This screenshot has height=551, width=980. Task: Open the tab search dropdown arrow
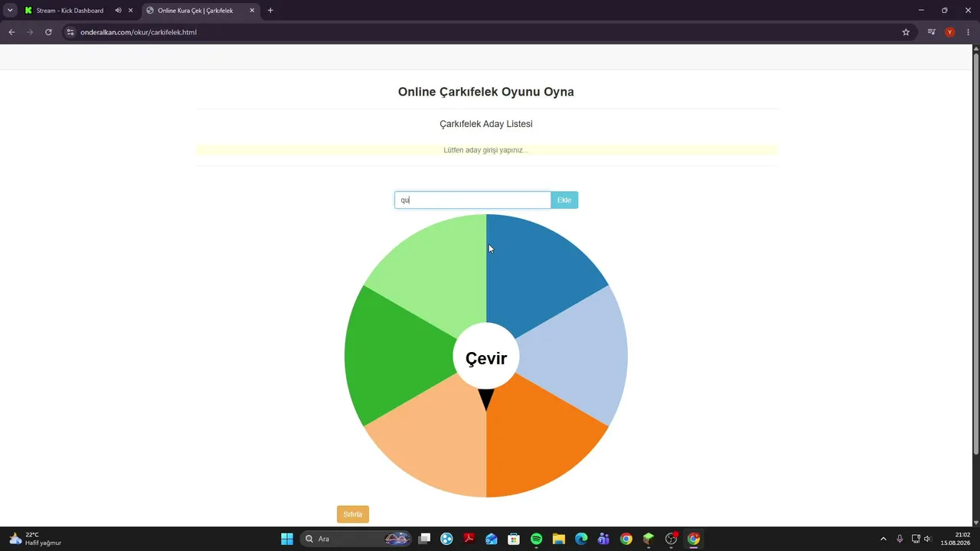coord(10,11)
